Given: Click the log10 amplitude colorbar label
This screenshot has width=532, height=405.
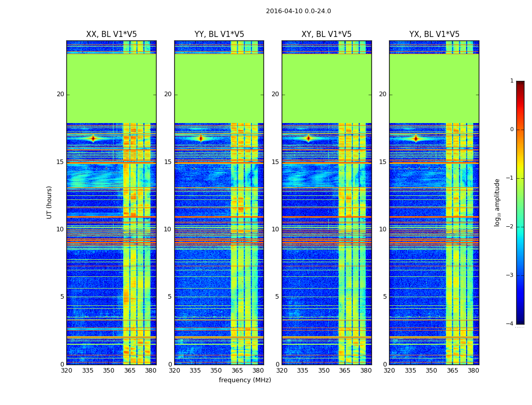Looking at the screenshot, I should [x=497, y=202].
